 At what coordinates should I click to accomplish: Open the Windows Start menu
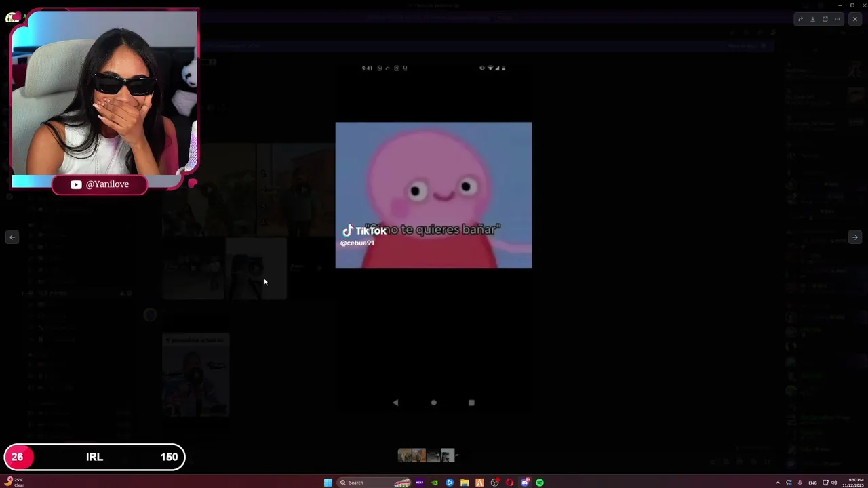pos(328,483)
